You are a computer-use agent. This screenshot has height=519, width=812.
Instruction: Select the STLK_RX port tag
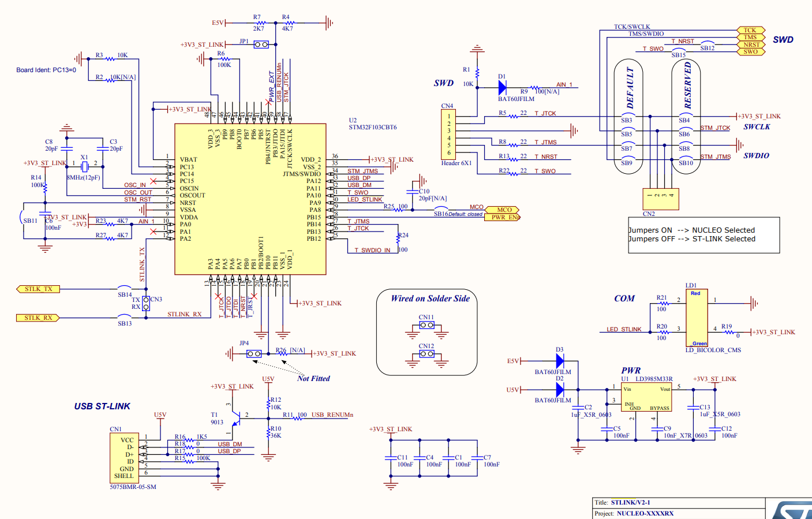coord(38,318)
